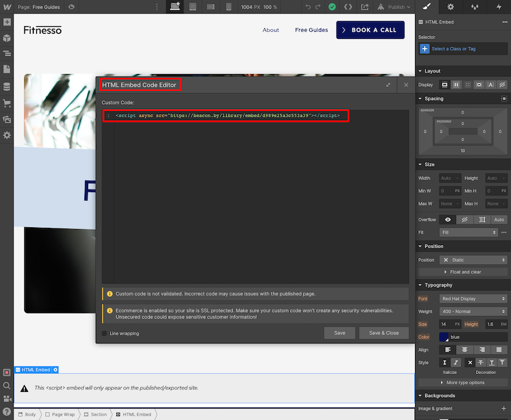The width and height of the screenshot is (511, 420).
Task: Open the Pages panel
Action: pyautogui.click(x=7, y=69)
